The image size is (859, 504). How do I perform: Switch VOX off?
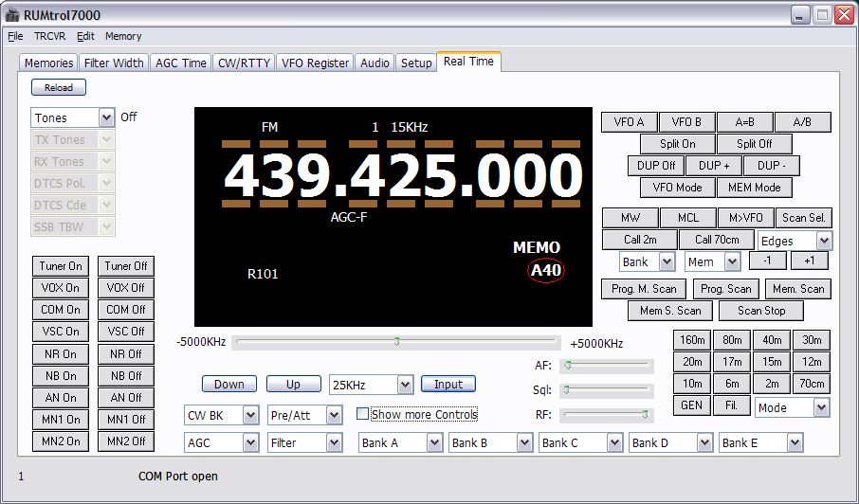point(125,288)
